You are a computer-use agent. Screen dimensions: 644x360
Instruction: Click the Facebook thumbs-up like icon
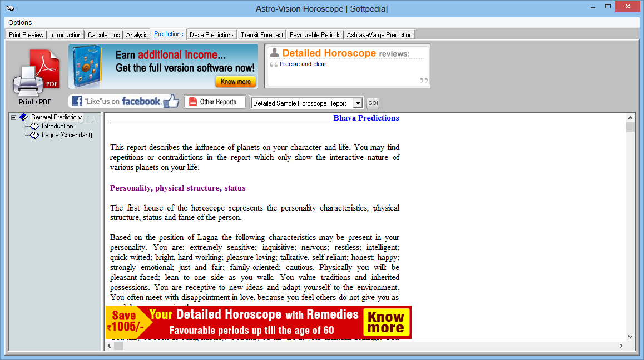(x=171, y=101)
